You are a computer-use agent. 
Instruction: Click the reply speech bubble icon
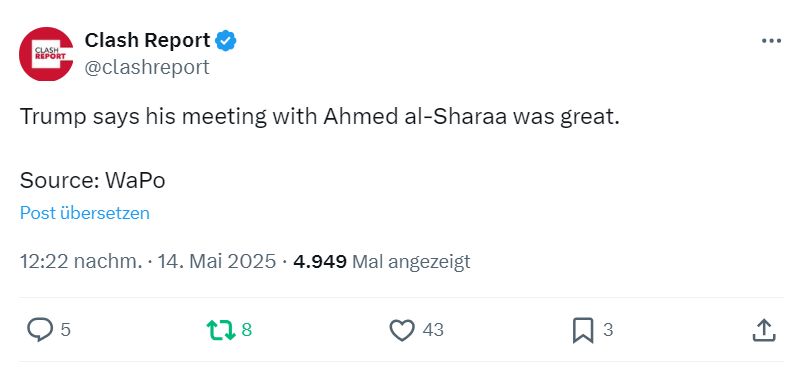[x=40, y=330]
